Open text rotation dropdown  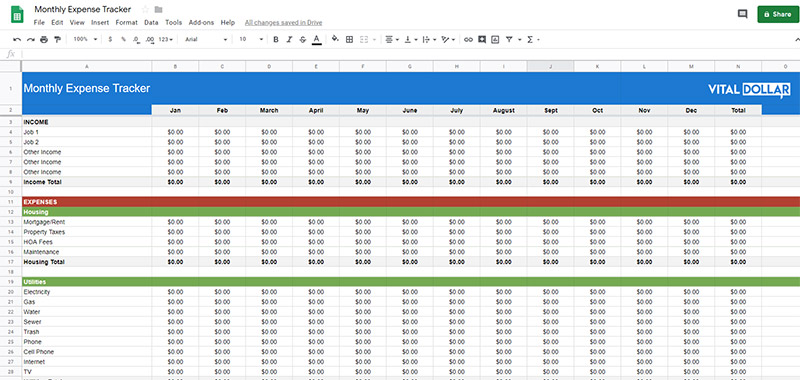[448, 39]
